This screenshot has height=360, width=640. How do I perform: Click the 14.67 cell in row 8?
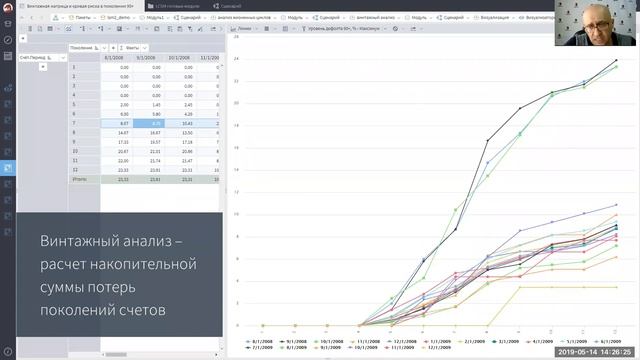(x=116, y=133)
